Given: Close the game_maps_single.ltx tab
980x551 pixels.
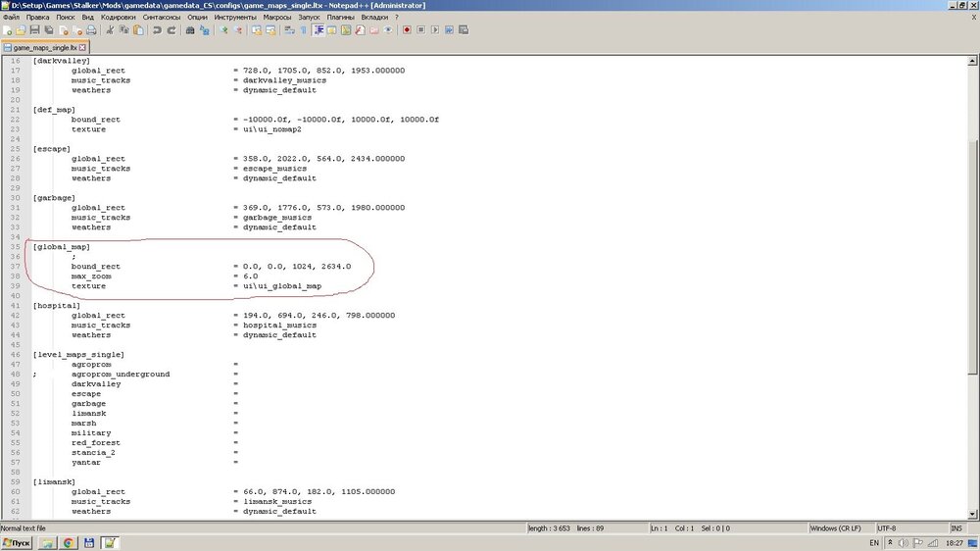Looking at the screenshot, I should [x=82, y=47].
